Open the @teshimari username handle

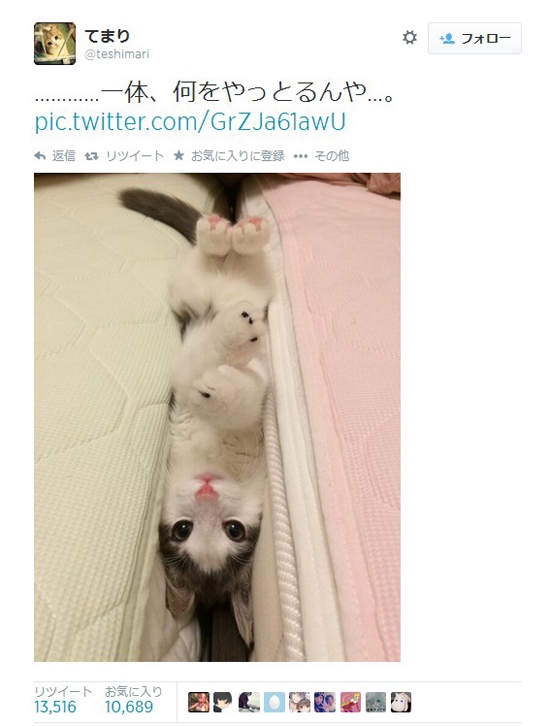coord(117,54)
